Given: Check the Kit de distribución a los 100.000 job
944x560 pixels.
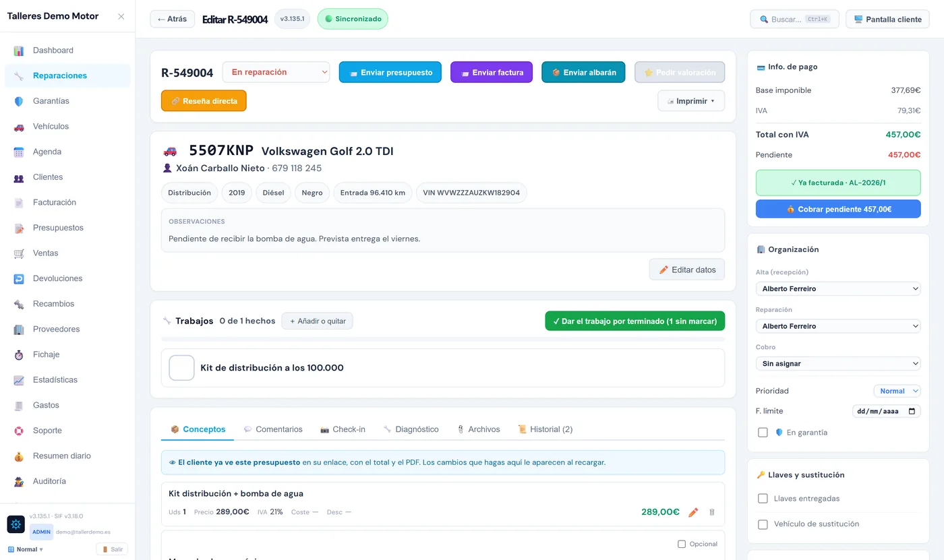Looking at the screenshot, I should point(181,368).
